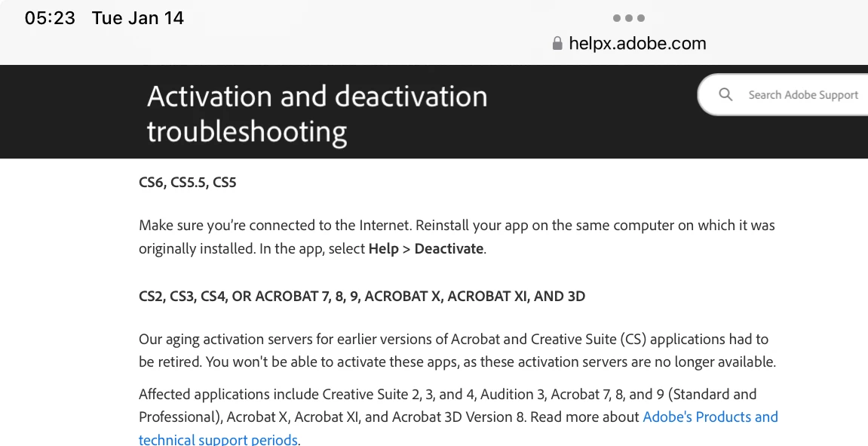Tap the 05:23 clock in status bar
Image resolution: width=868 pixels, height=446 pixels.
(50, 17)
